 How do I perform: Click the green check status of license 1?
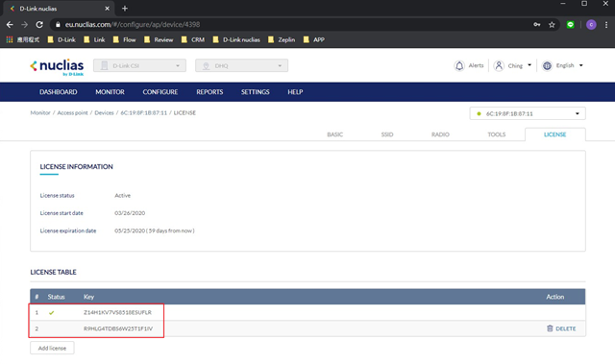pyautogui.click(x=51, y=313)
